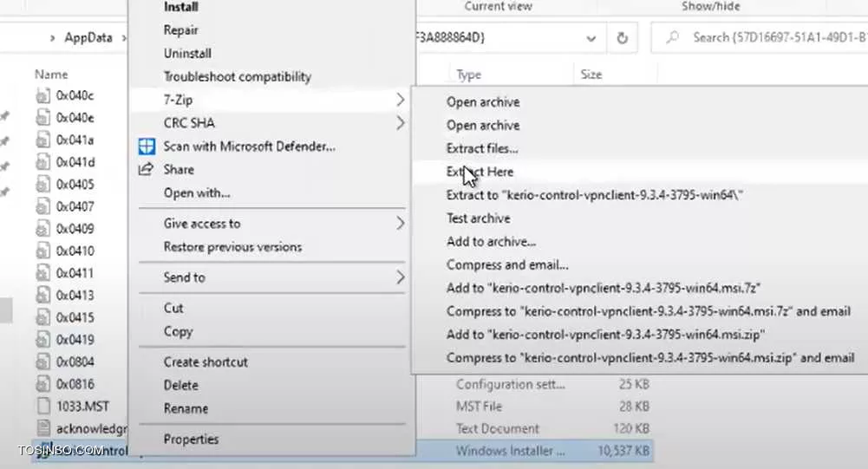Select the 0x040c file icon
Screen dimensions: 868x469
click(42, 95)
